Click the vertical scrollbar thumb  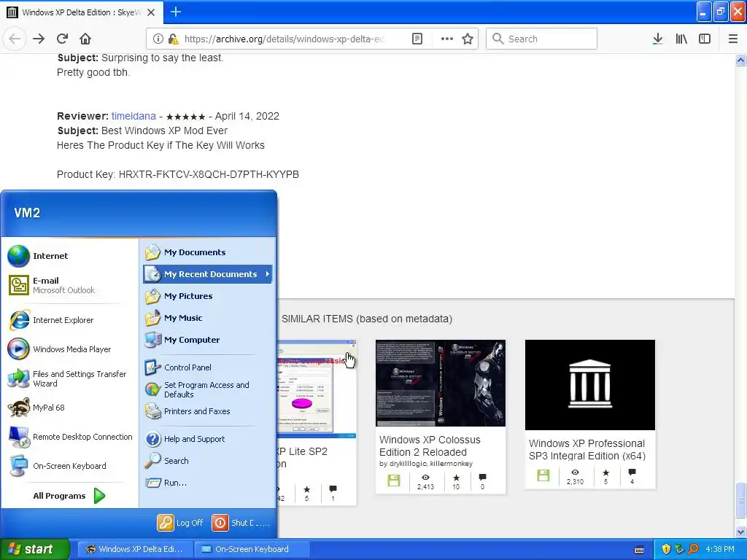(740, 500)
